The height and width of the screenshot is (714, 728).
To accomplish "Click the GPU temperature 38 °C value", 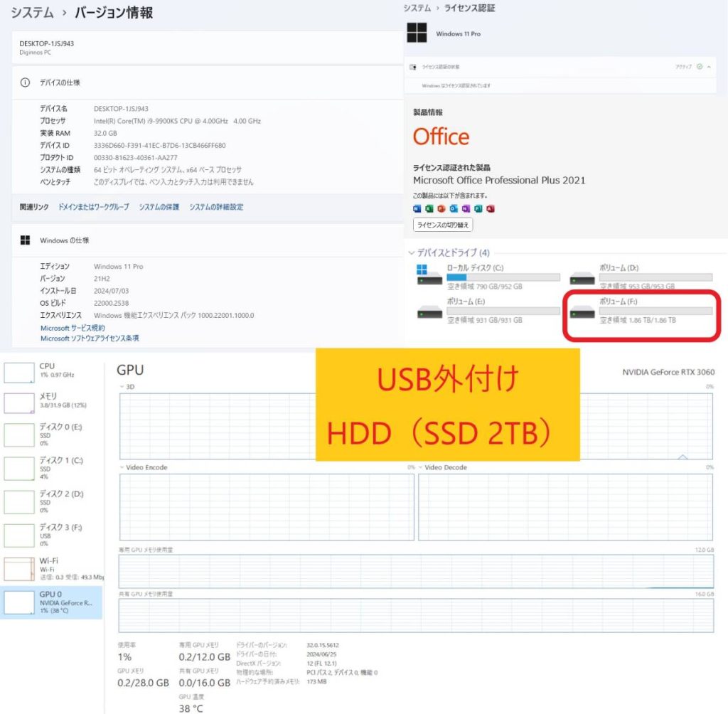I will click(191, 708).
